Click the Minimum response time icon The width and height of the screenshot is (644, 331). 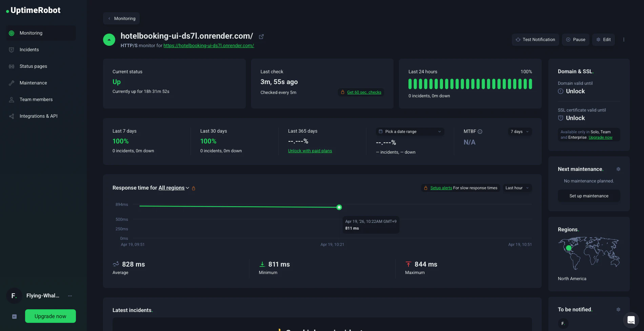262,264
